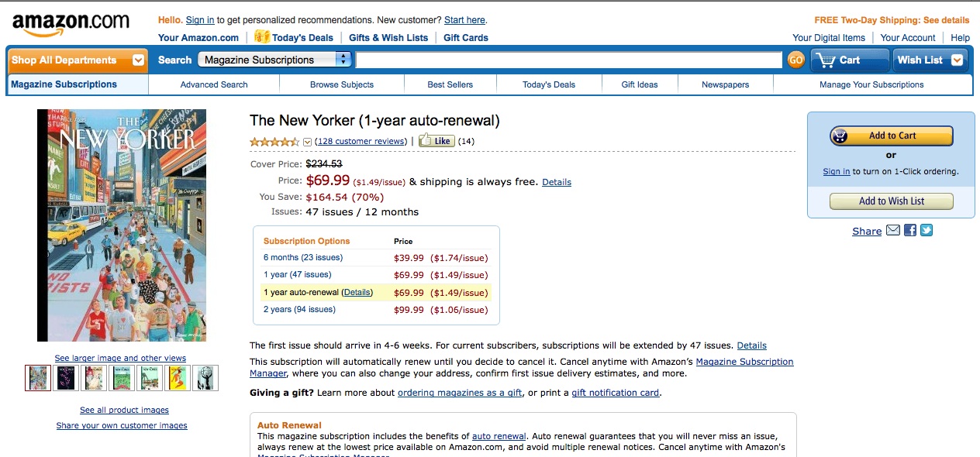Click the Amazon.com logo

71,24
